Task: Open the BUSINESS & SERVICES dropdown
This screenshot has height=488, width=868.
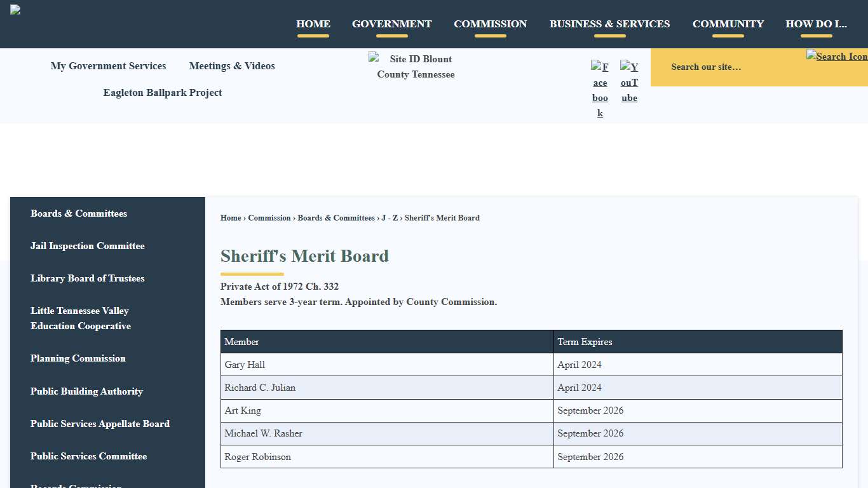Action: click(x=609, y=24)
